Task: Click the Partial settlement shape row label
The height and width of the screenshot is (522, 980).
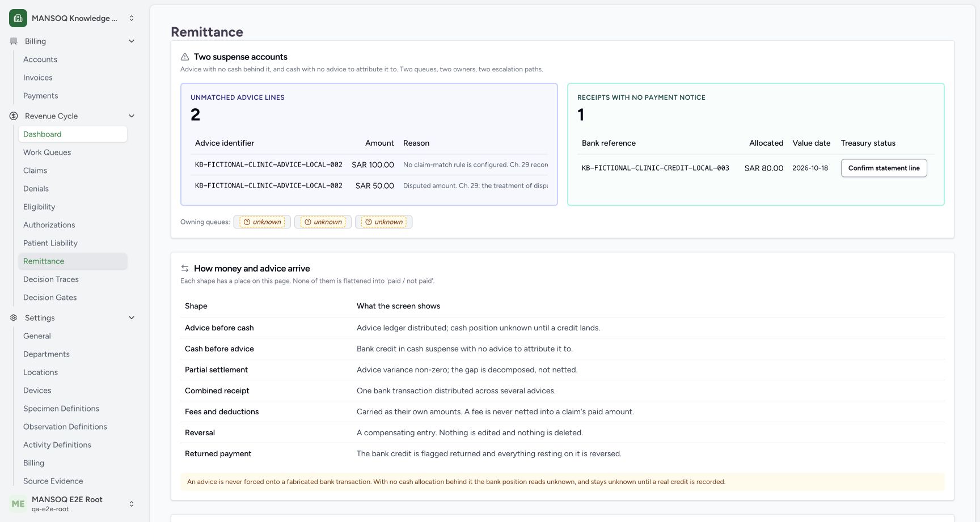Action: coord(216,370)
